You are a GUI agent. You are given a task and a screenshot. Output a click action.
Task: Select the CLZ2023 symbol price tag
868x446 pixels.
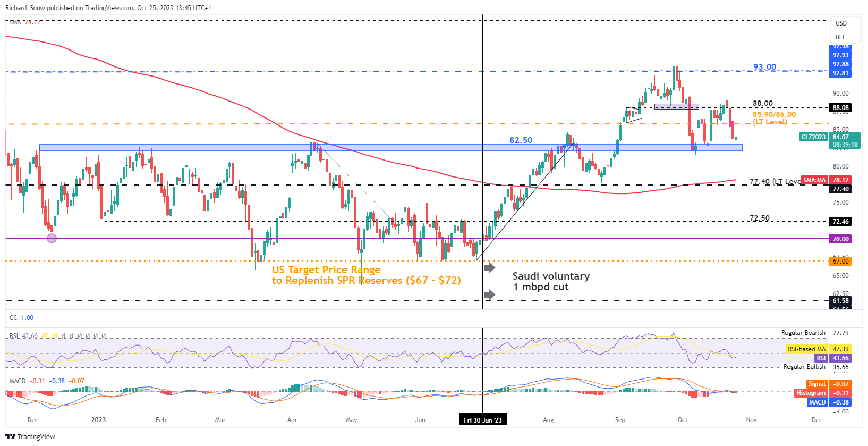(x=814, y=137)
